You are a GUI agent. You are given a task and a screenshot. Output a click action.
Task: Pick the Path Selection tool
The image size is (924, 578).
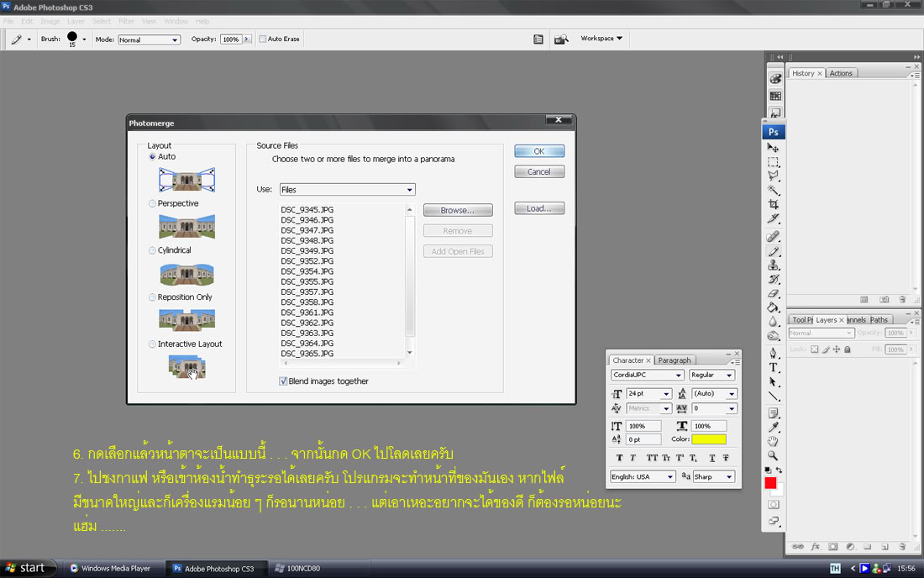773,381
